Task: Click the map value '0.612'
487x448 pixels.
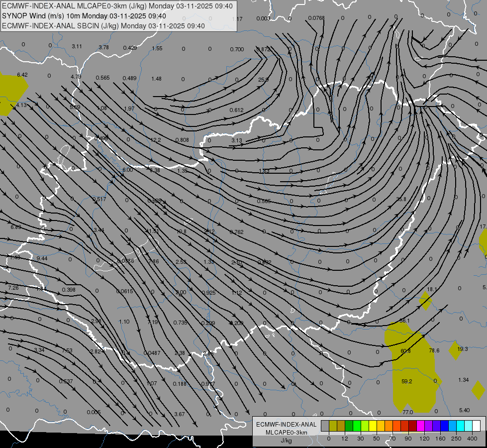Action: pos(237,110)
